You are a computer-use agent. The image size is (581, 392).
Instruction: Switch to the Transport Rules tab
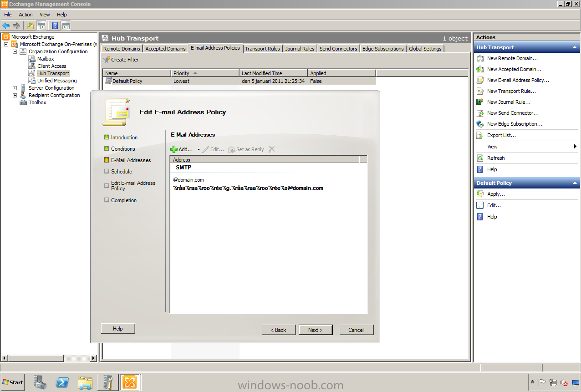click(262, 49)
